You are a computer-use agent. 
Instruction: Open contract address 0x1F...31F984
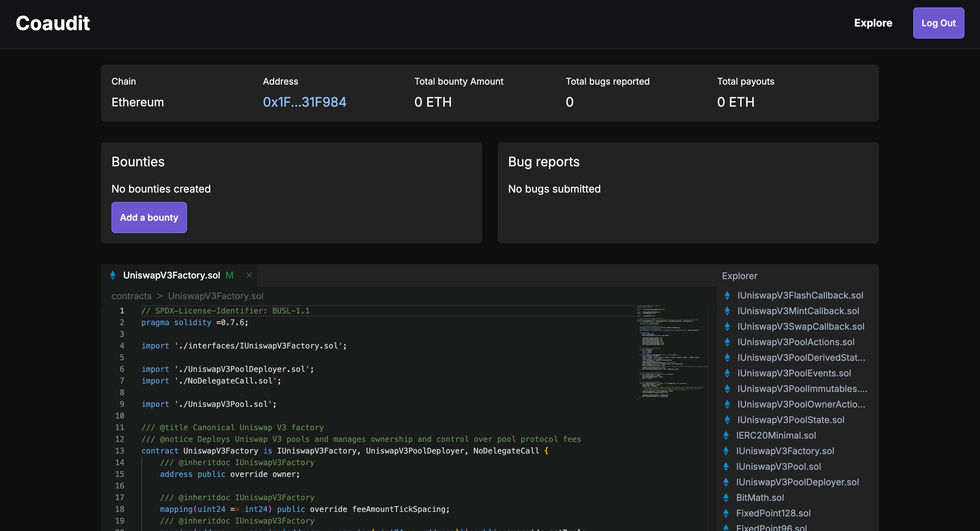pos(304,102)
